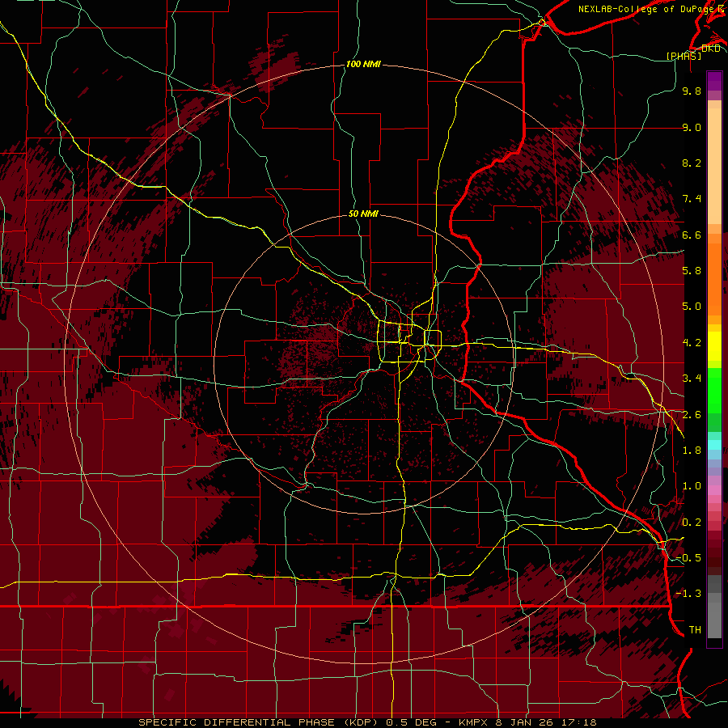The width and height of the screenshot is (728, 728).
Task: Click the 4.2 legend value
Action: pos(692,343)
